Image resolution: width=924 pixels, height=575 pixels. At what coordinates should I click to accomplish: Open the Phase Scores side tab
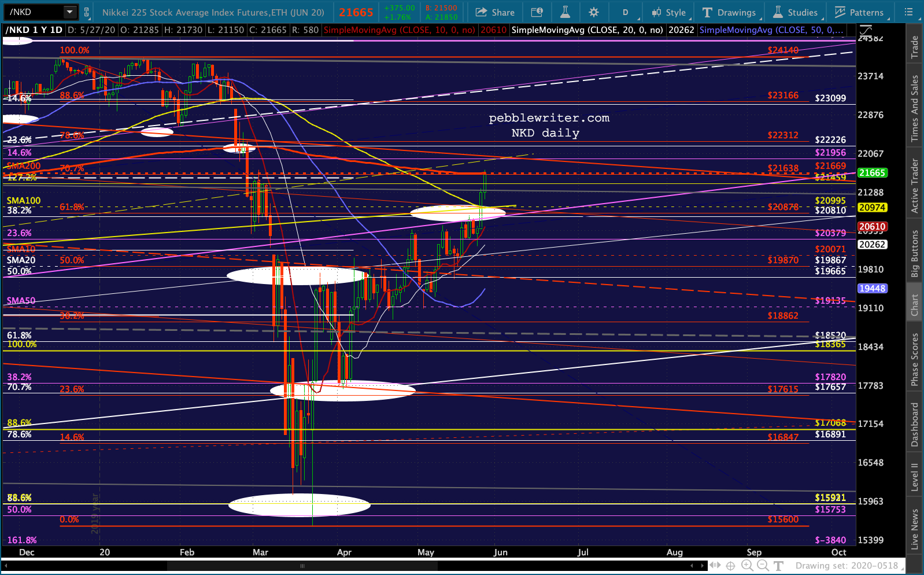click(x=915, y=360)
